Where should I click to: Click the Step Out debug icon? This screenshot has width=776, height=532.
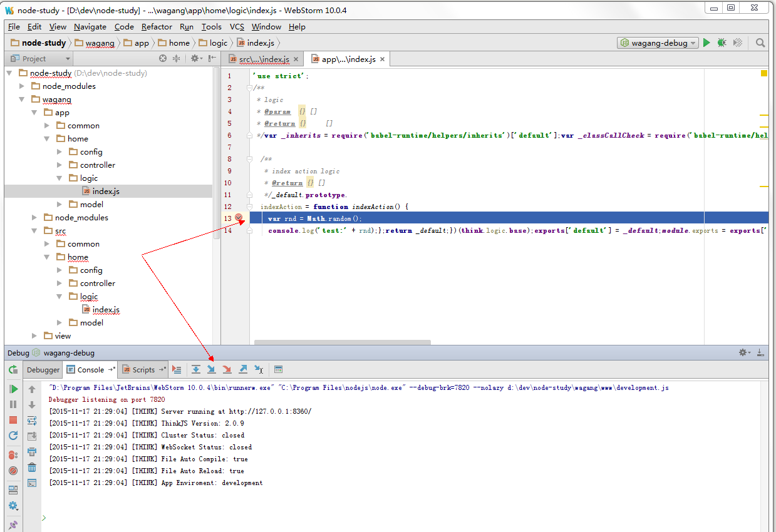[243, 369]
